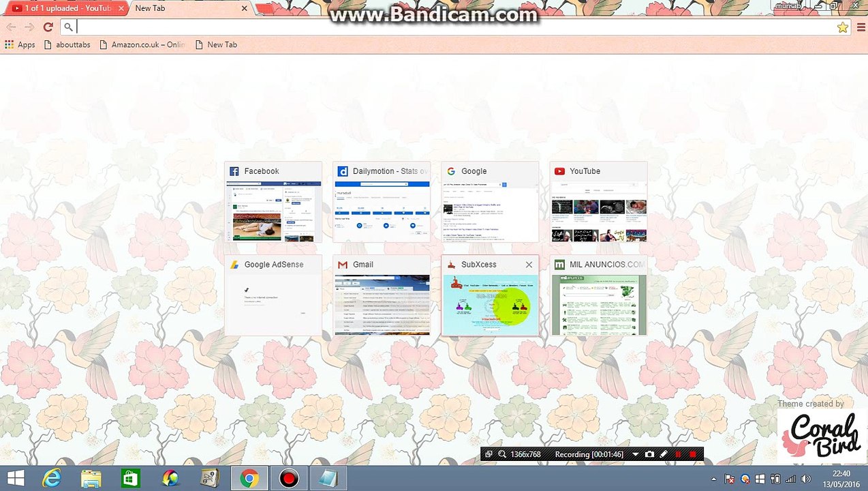Click the Recording [00:01:46] timer text
Viewport: 868px width, 491px height.
tap(589, 454)
